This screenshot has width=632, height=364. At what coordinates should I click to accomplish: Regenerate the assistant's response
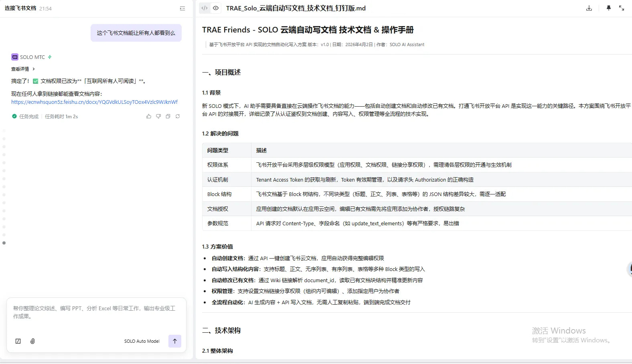pyautogui.click(x=178, y=116)
